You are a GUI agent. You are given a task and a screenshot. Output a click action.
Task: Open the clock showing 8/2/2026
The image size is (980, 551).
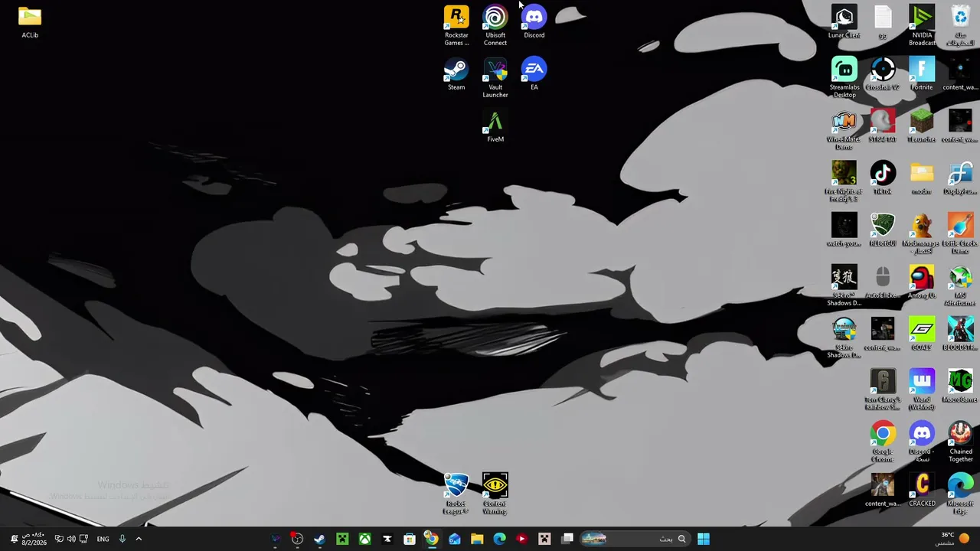pyautogui.click(x=33, y=539)
